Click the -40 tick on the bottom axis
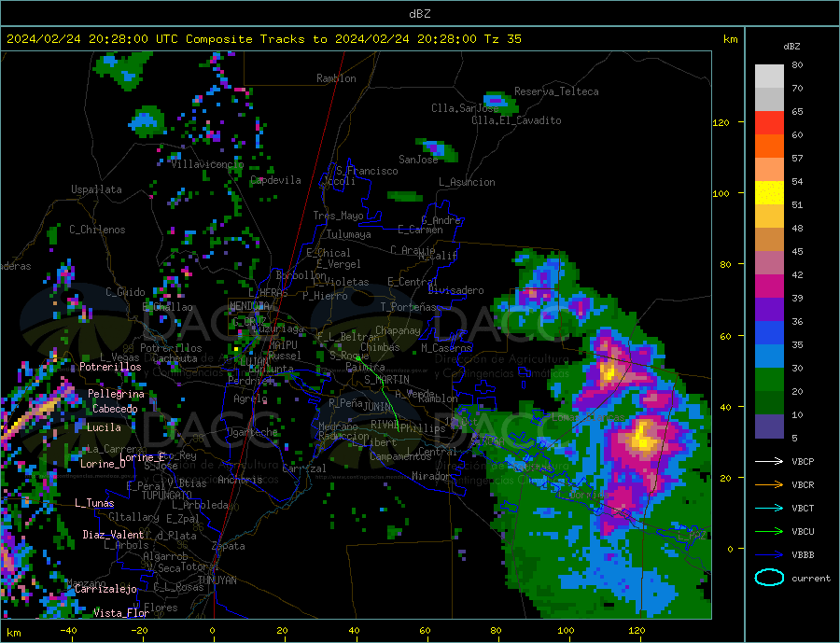 (68, 631)
